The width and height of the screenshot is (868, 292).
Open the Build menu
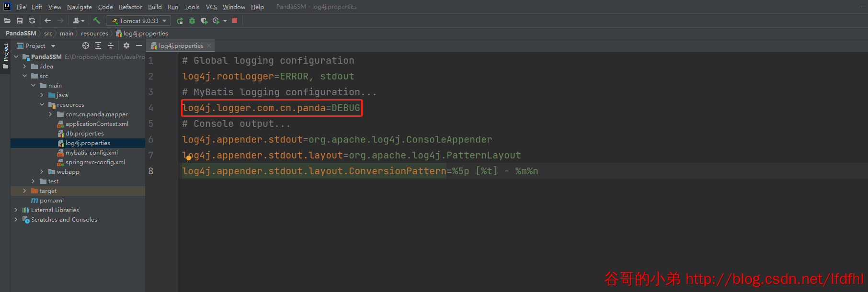[155, 7]
